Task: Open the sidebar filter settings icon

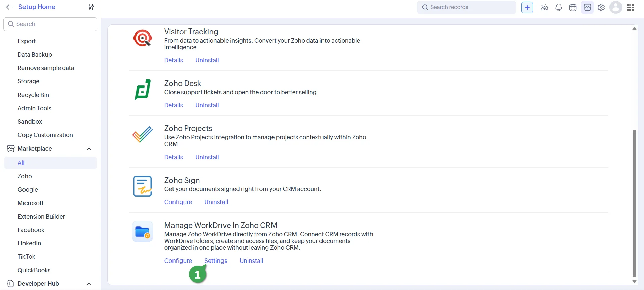Action: [x=91, y=7]
